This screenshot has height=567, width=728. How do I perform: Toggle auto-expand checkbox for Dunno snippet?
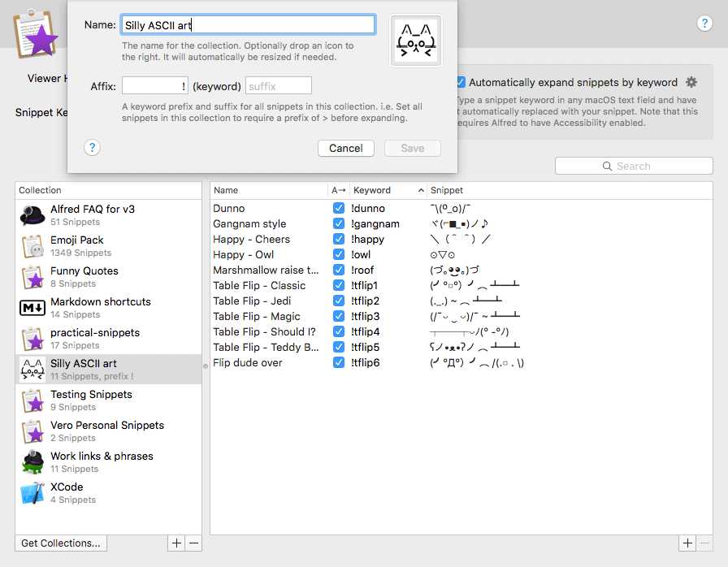click(x=339, y=208)
